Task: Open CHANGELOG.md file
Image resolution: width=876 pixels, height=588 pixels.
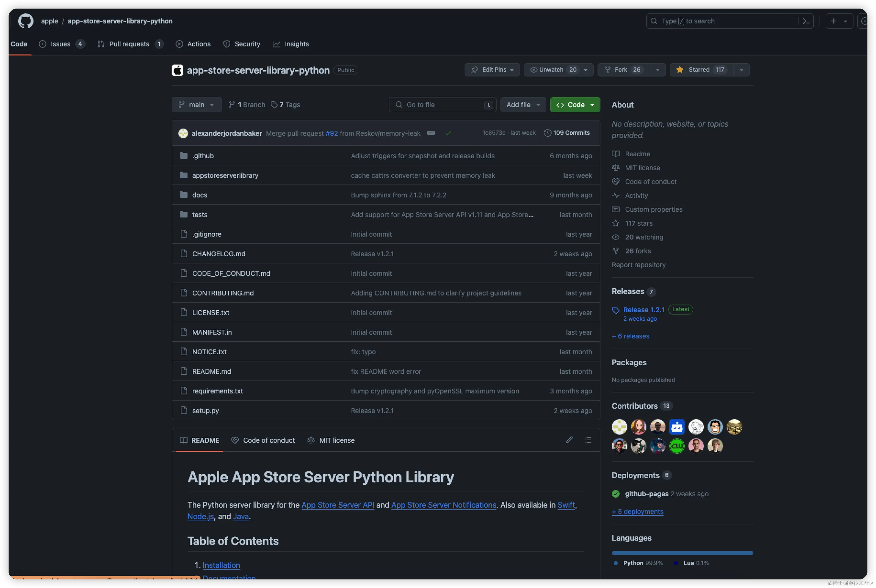Action: click(218, 254)
